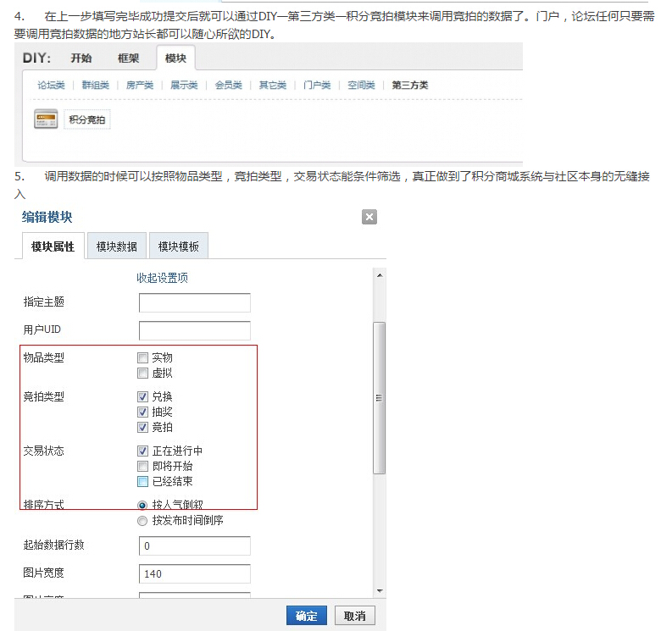
Task: Uncheck the 竞拍 auction type checkbox
Action: pos(142,427)
